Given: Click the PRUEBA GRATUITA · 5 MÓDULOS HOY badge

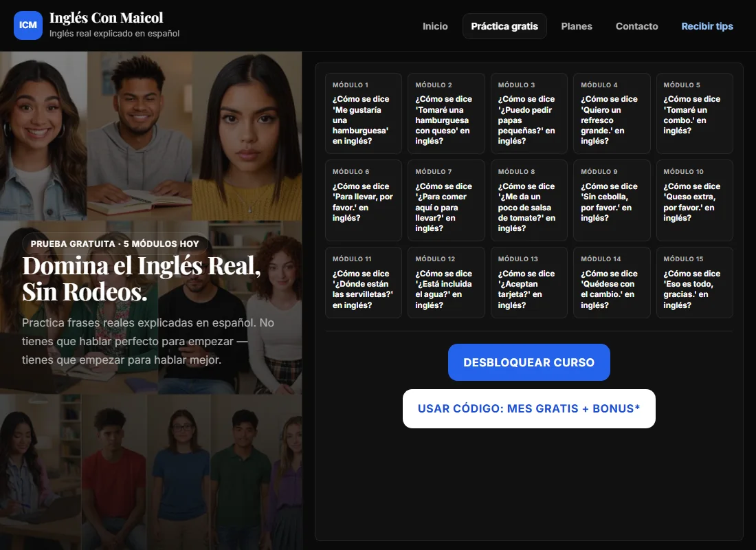Looking at the screenshot, I should [115, 243].
